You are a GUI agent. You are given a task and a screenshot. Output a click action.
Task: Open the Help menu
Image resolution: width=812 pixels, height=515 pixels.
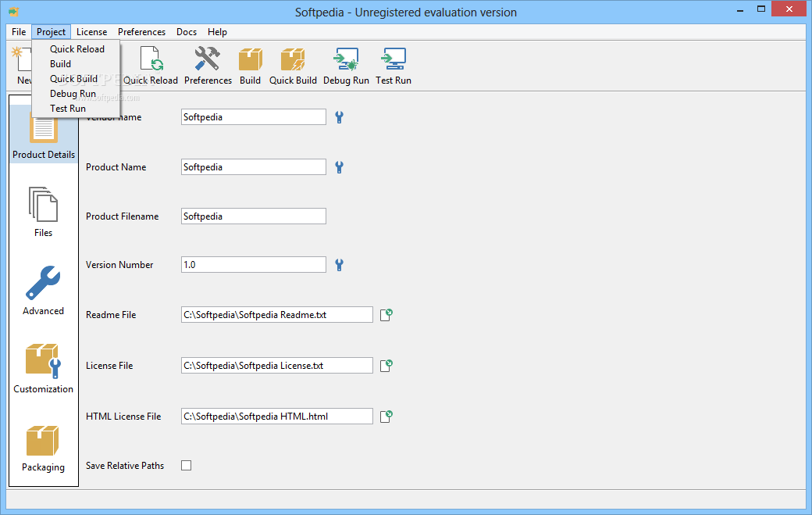[x=218, y=31]
